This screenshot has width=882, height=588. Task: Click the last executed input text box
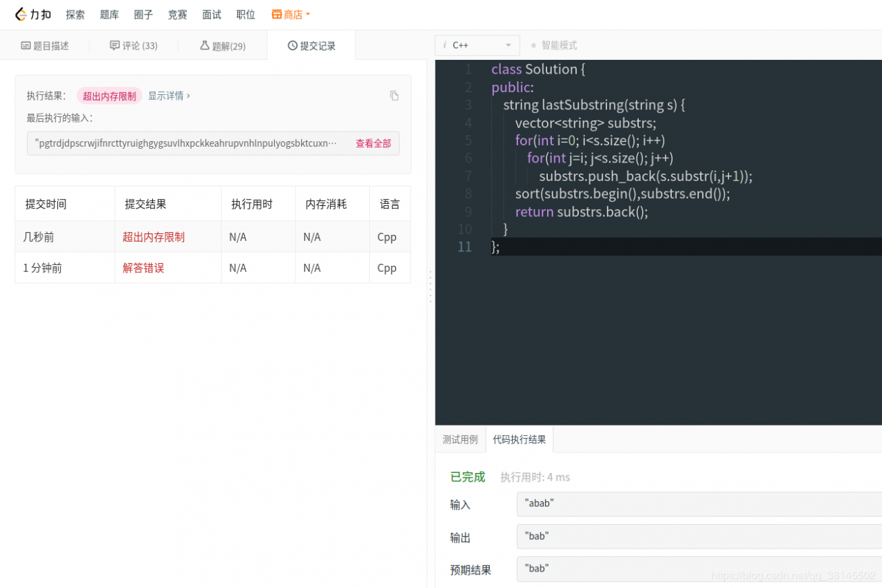213,143
